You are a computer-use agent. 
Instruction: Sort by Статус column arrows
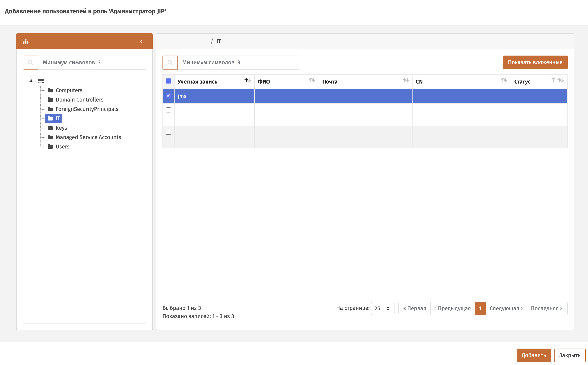click(560, 80)
